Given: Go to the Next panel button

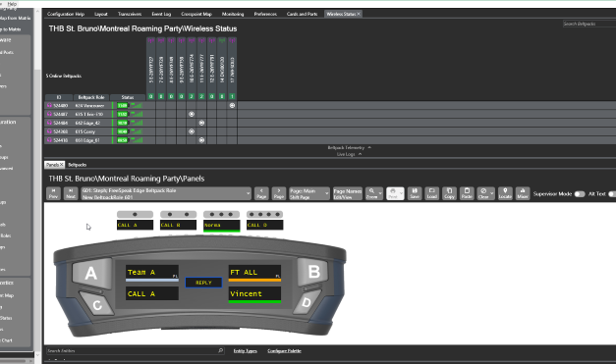Looking at the screenshot, I should pos(71,193).
